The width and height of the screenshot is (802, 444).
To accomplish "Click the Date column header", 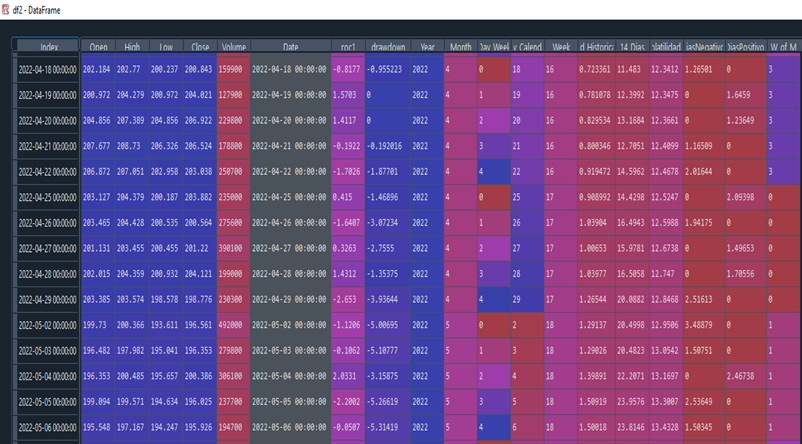I will tap(291, 47).
